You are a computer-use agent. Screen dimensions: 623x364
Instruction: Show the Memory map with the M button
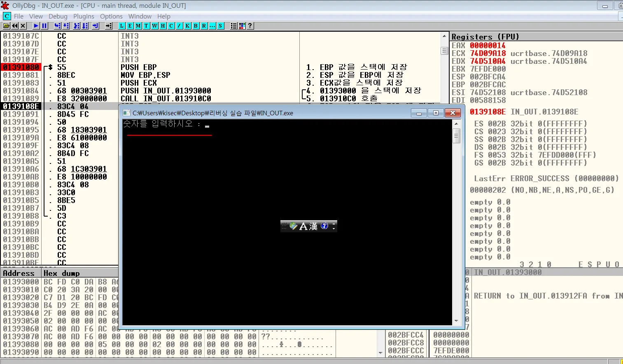(138, 26)
